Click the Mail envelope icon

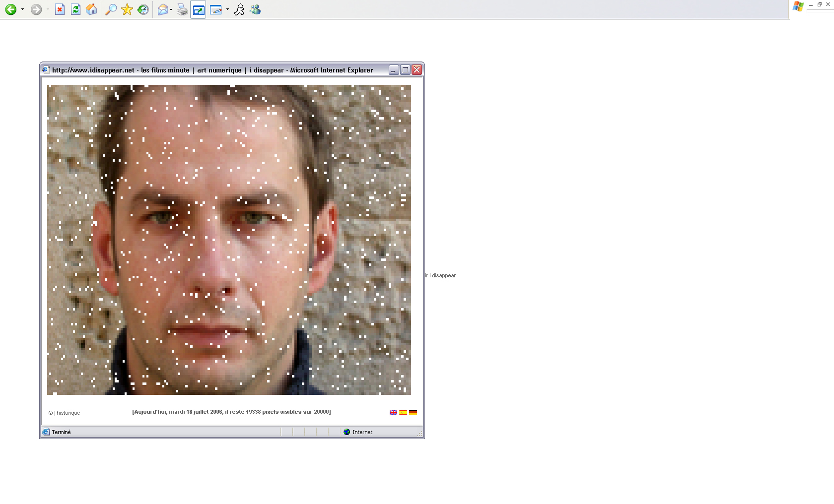pyautogui.click(x=162, y=9)
